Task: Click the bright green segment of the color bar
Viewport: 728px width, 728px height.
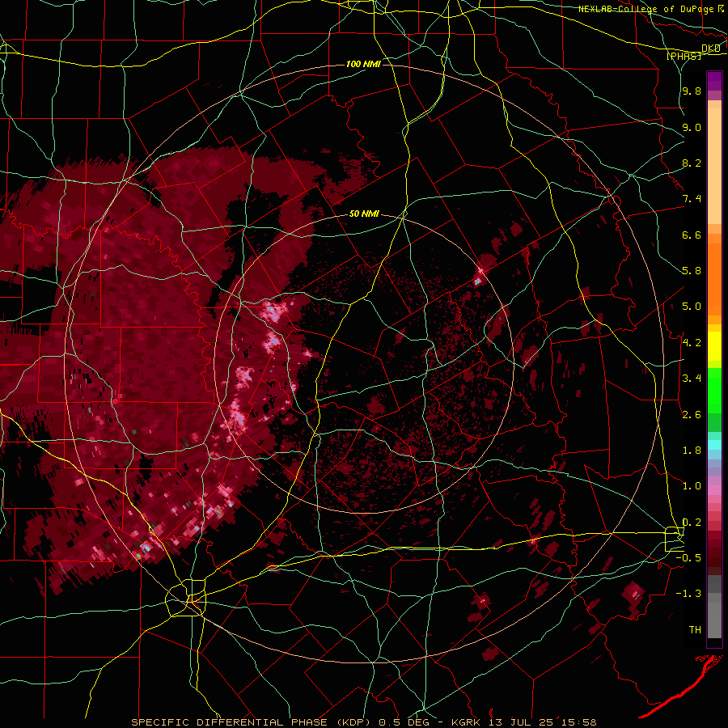Action: point(714,390)
